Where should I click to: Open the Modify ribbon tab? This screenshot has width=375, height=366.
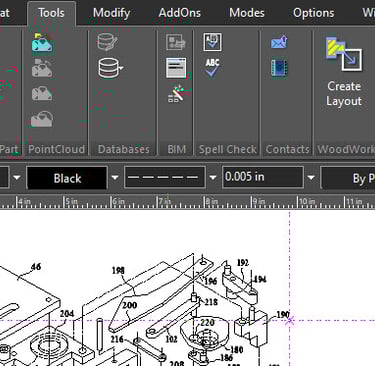pos(111,13)
